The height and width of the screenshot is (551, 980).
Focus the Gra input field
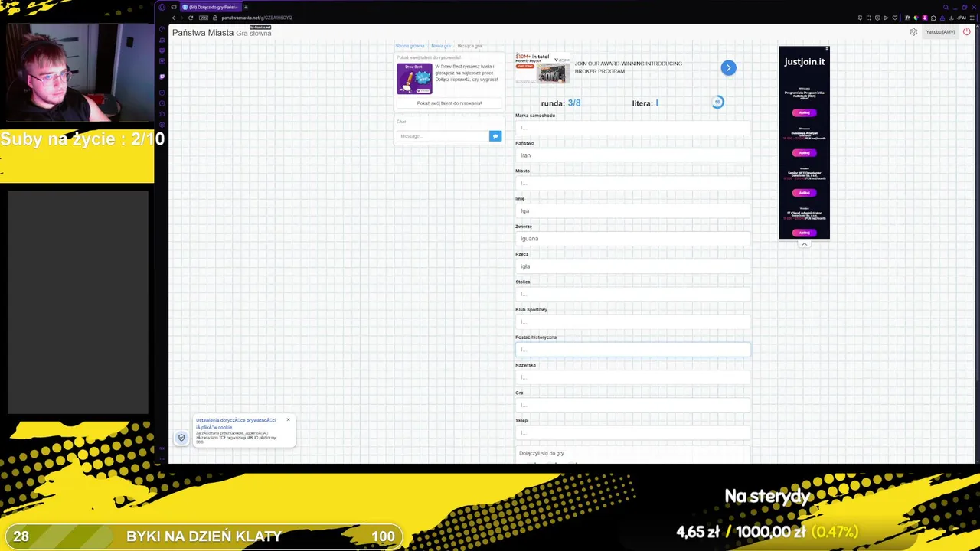632,405
